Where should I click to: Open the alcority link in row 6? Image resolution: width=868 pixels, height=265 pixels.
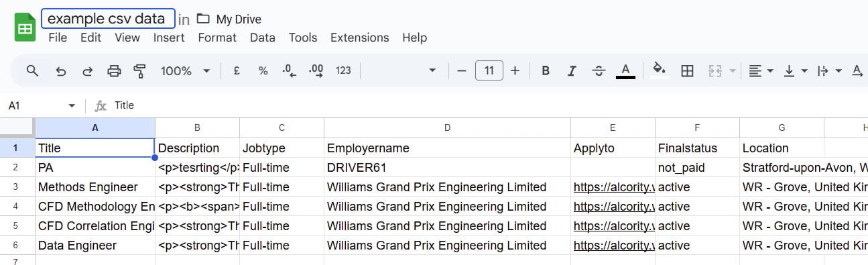point(613,246)
